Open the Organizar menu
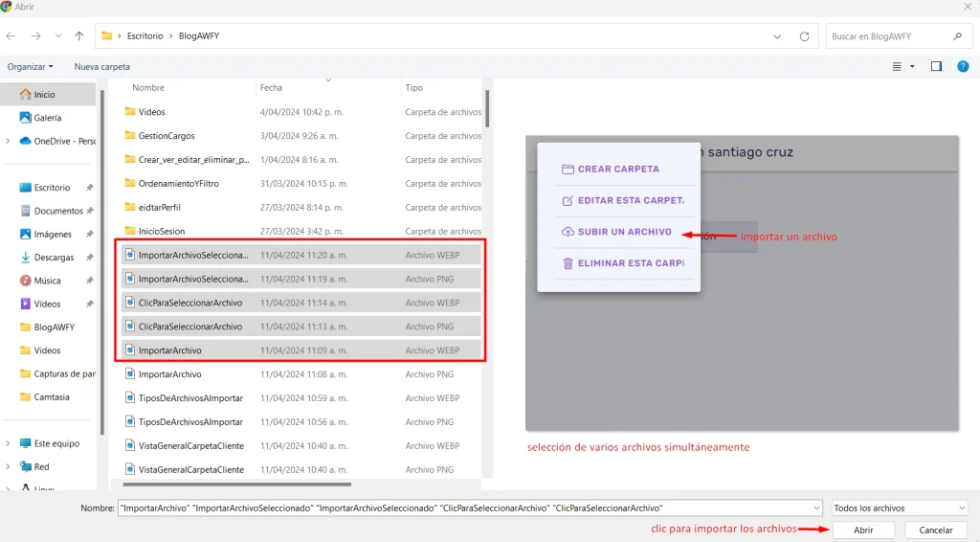Image resolution: width=980 pixels, height=542 pixels. click(x=30, y=66)
